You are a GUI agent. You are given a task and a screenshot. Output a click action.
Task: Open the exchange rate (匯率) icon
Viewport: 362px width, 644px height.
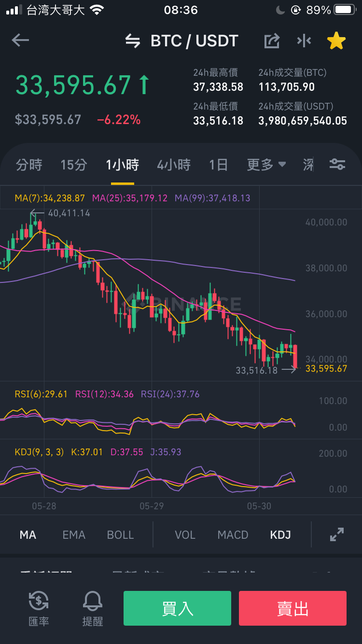point(39,608)
